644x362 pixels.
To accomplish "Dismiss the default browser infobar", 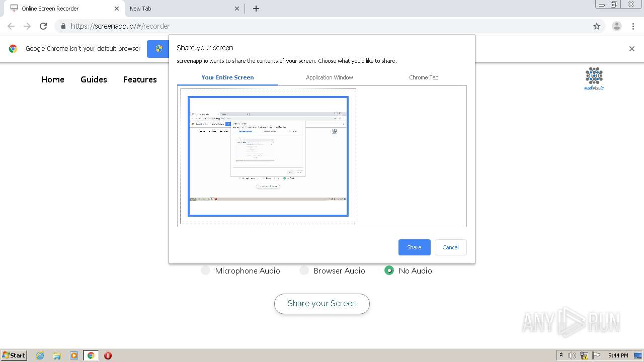I will (x=632, y=49).
